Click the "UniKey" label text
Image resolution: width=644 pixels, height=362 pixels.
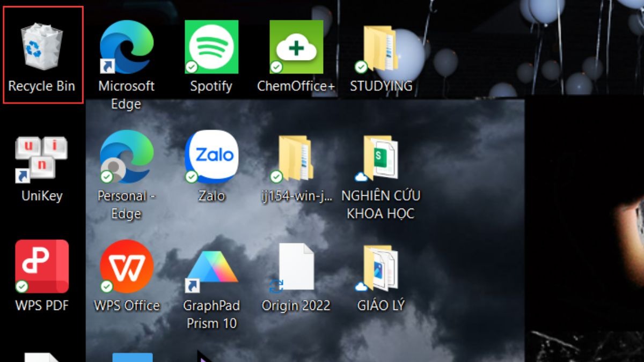pyautogui.click(x=42, y=196)
